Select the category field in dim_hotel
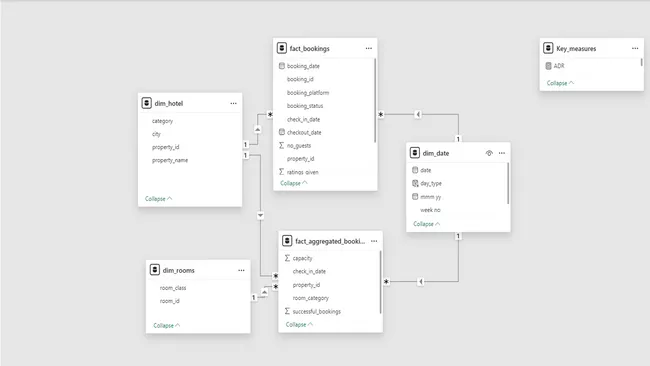This screenshot has height=366, width=650. click(x=162, y=121)
